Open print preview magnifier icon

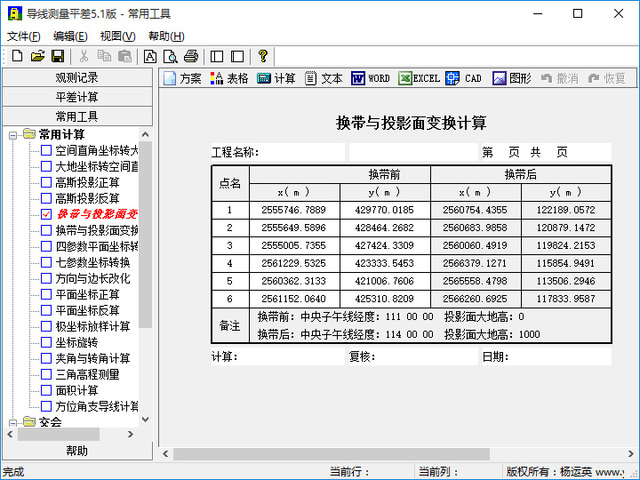point(170,56)
